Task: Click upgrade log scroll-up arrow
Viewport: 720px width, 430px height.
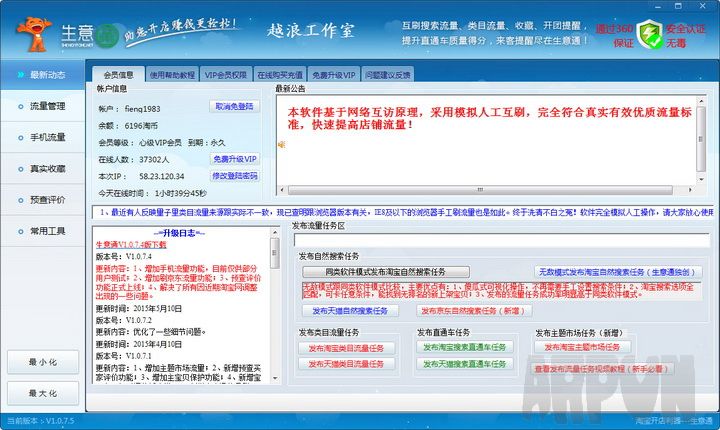Action: 275,232
